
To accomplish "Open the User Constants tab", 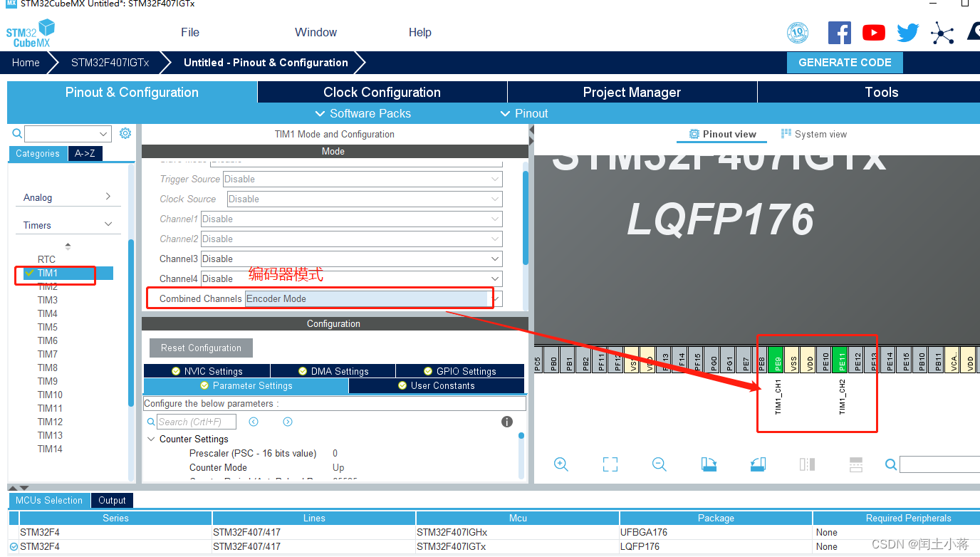I will point(437,385).
